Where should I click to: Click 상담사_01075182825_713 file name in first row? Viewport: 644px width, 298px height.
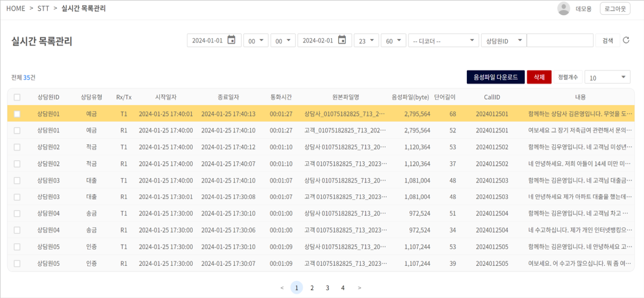[345, 114]
